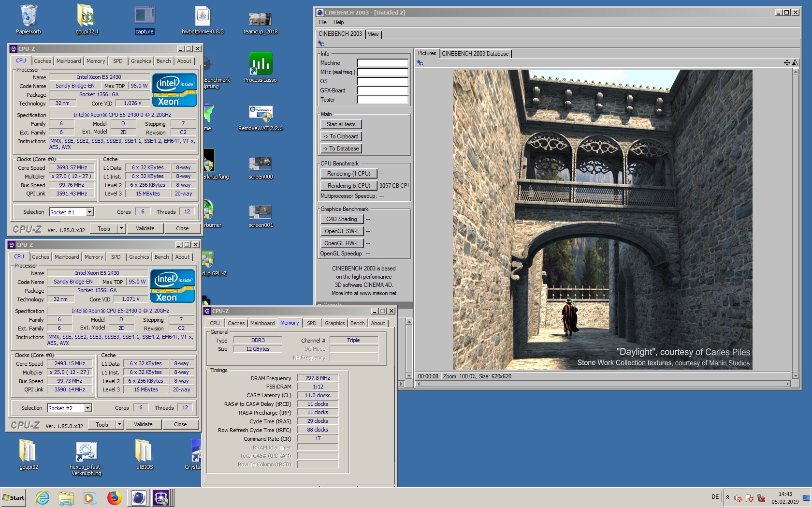
Task: Open the Help menu in CINEBENCH
Action: pos(338,22)
